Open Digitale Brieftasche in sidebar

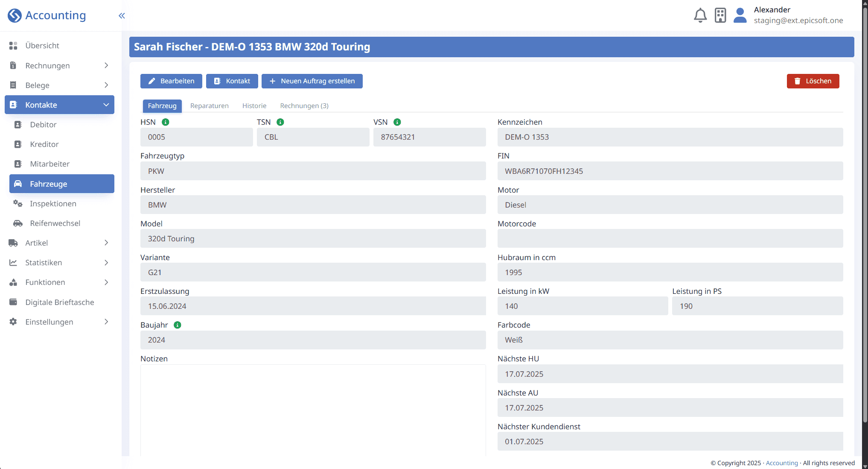point(59,302)
